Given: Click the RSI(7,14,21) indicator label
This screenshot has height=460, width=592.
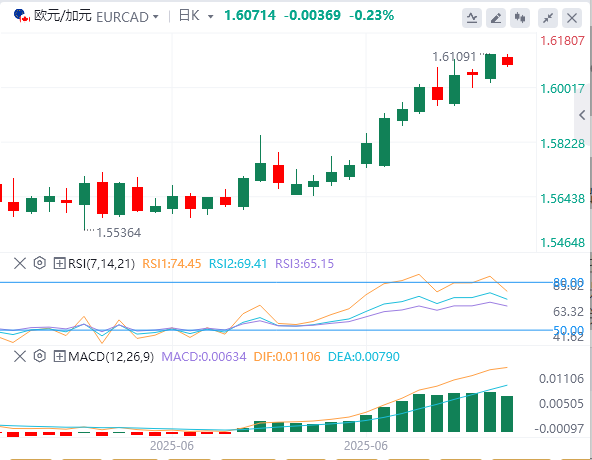Looking at the screenshot, I should tap(101, 263).
